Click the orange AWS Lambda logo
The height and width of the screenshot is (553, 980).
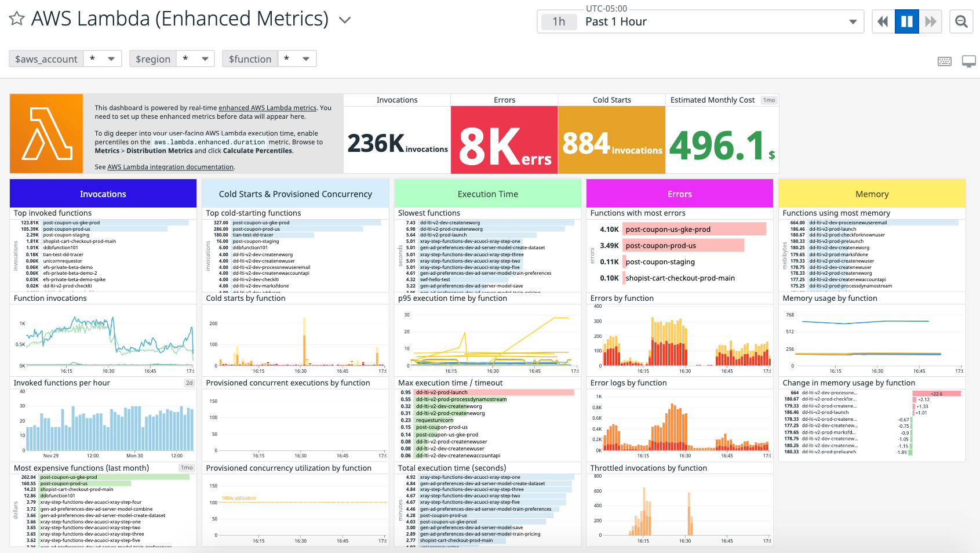click(45, 133)
